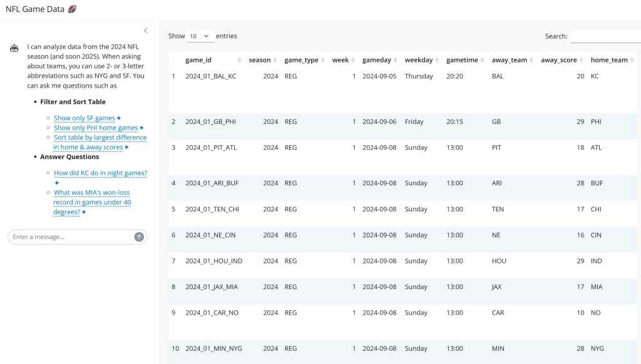Click the MIA won-loss record question link
Viewport: 641px width, 364px height.
[x=91, y=201]
